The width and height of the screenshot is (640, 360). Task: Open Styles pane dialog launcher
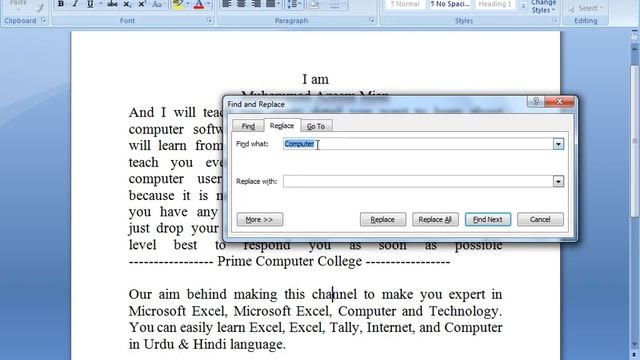tap(554, 20)
